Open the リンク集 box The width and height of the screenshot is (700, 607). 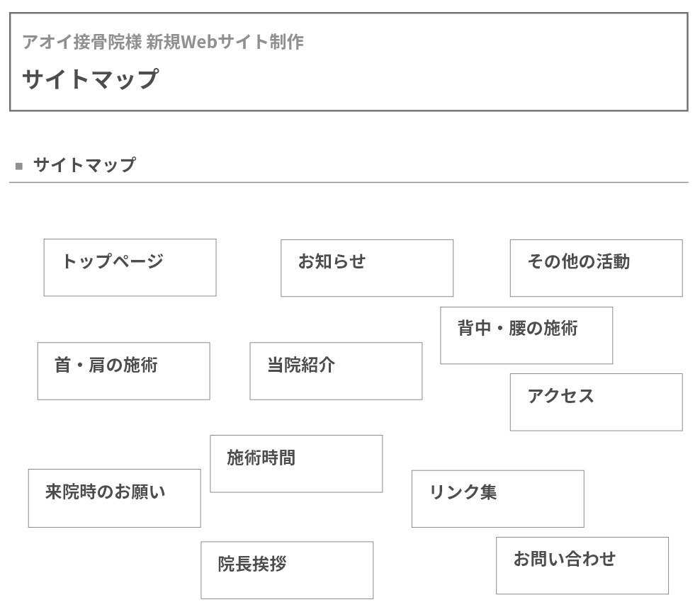497,499
